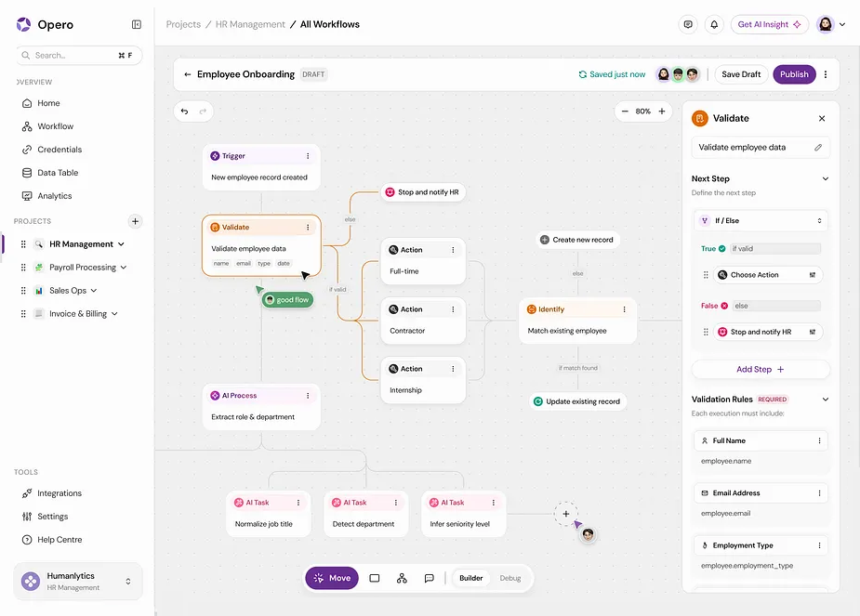The width and height of the screenshot is (860, 616).
Task: Collapse the Validation Rules section
Action: tap(826, 400)
